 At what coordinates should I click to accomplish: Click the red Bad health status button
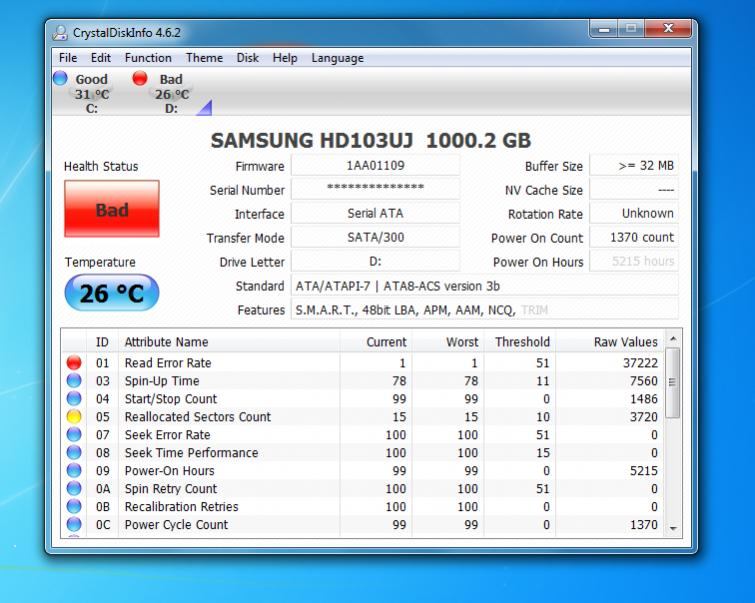click(112, 209)
